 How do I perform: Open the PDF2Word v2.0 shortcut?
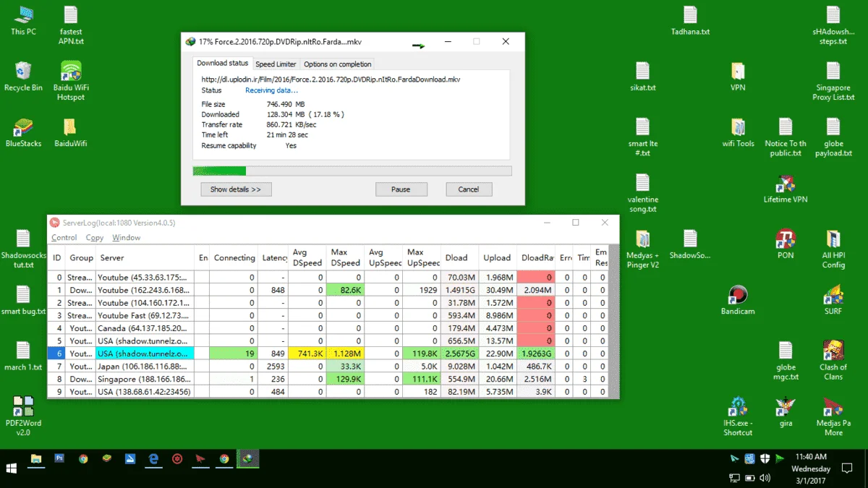[23, 416]
